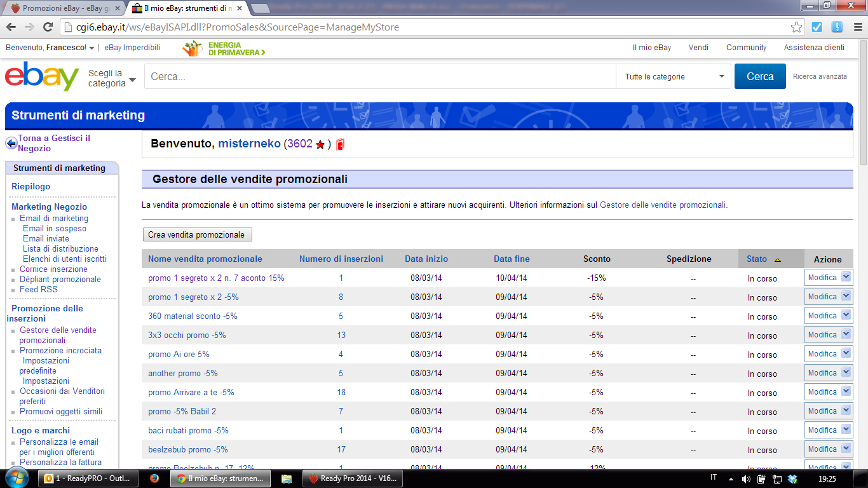The height and width of the screenshot is (488, 868).
Task: Open the Energia di Primavera banner
Action: point(224,48)
